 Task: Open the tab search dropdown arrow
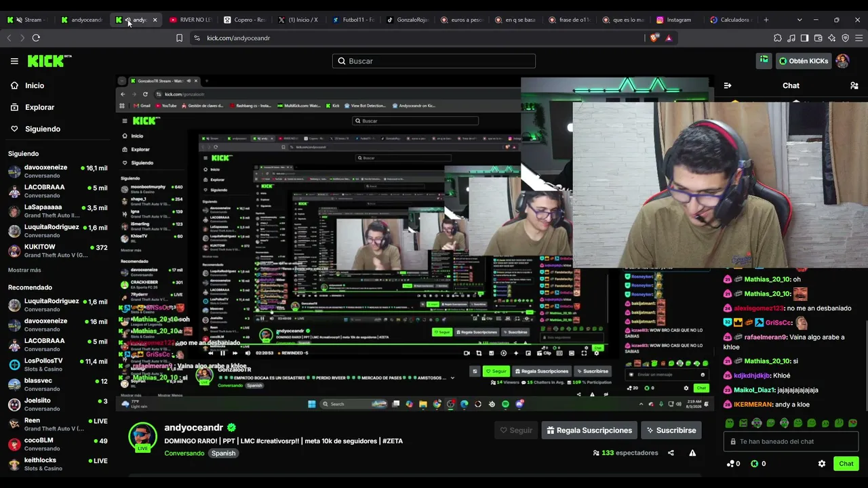pyautogui.click(x=800, y=20)
